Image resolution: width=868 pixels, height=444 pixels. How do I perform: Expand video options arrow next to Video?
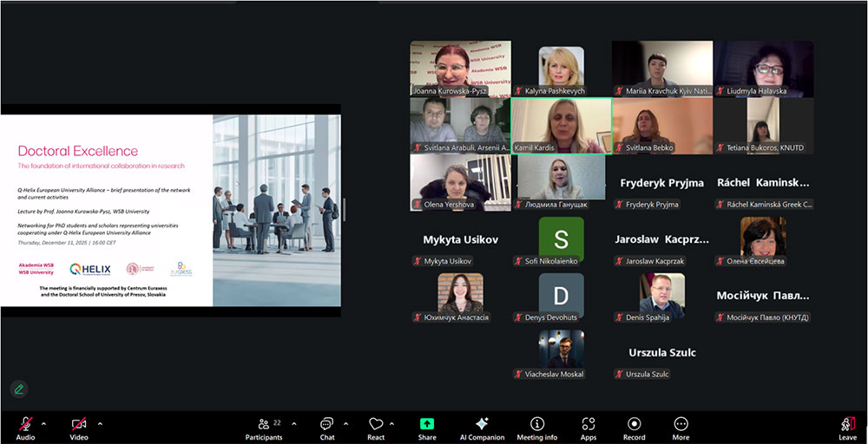[x=100, y=424]
